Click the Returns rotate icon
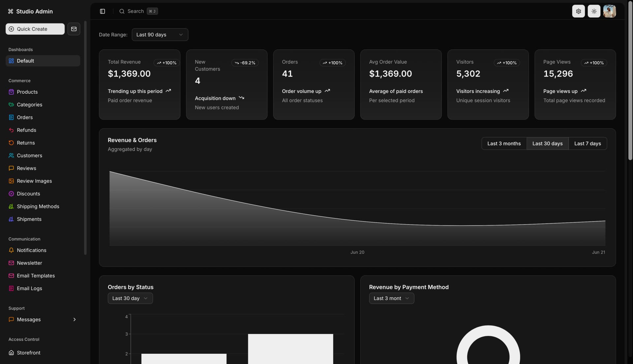 click(x=11, y=143)
